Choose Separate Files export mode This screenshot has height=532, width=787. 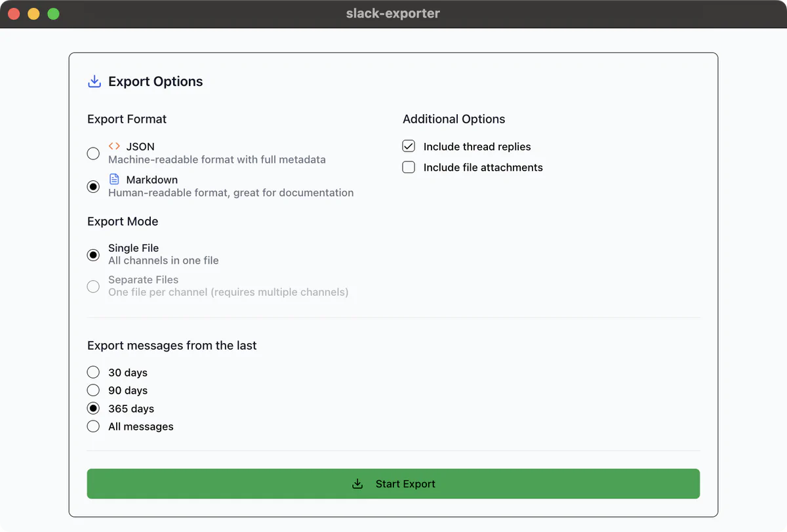[x=93, y=286]
